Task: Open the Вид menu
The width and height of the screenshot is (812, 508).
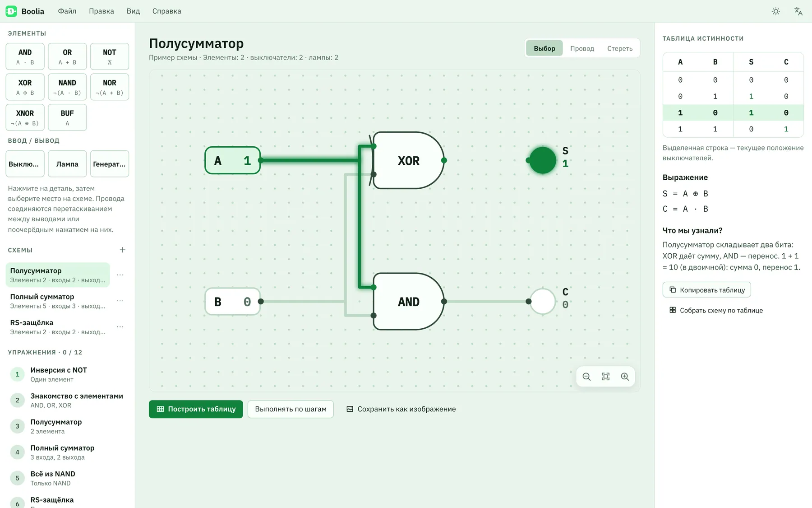Action: pos(133,11)
